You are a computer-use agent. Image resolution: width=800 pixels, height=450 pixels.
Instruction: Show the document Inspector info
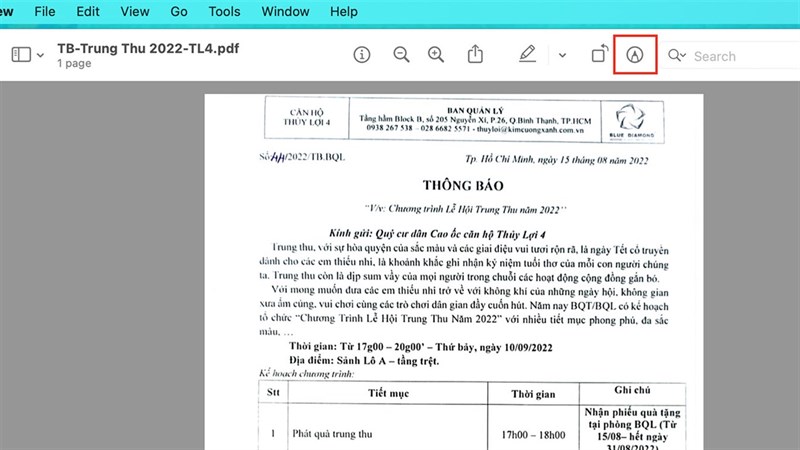[362, 55]
